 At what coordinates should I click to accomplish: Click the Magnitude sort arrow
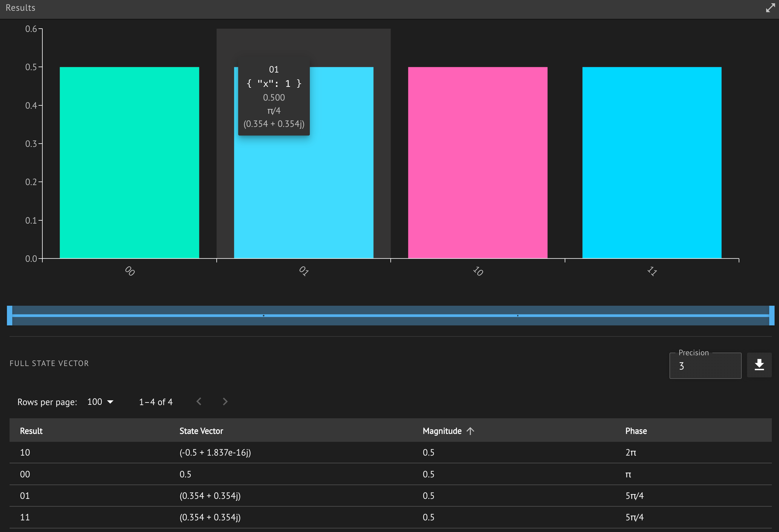[x=470, y=431]
